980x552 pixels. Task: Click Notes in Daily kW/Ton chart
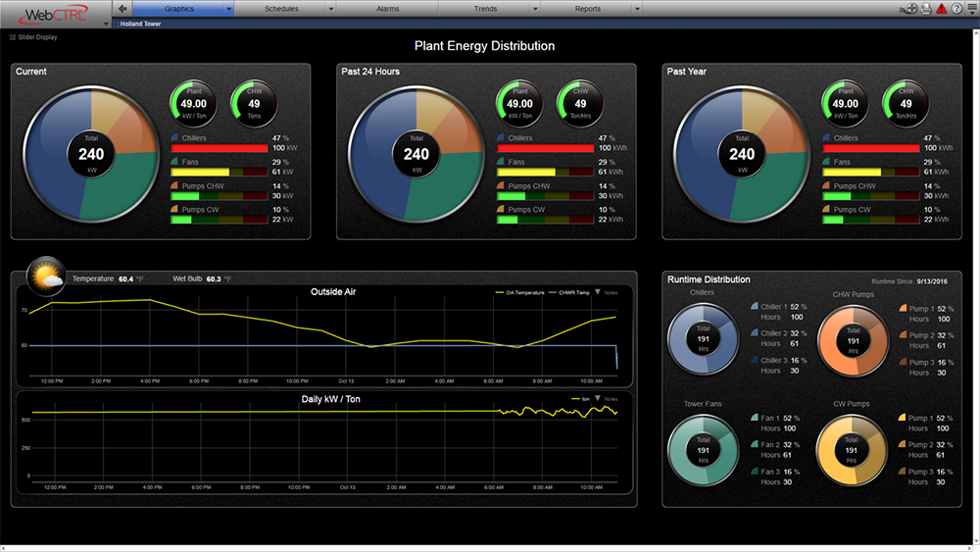click(610, 399)
